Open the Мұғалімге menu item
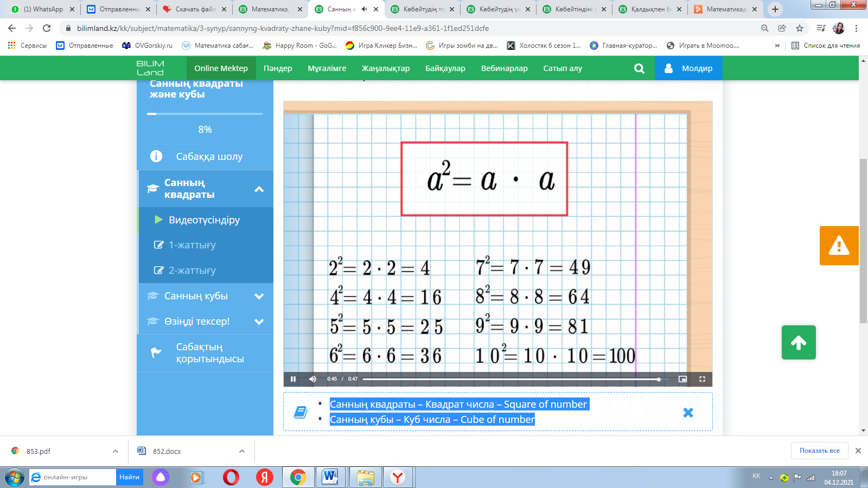Screen dimensions: 868x488 pos(327,68)
